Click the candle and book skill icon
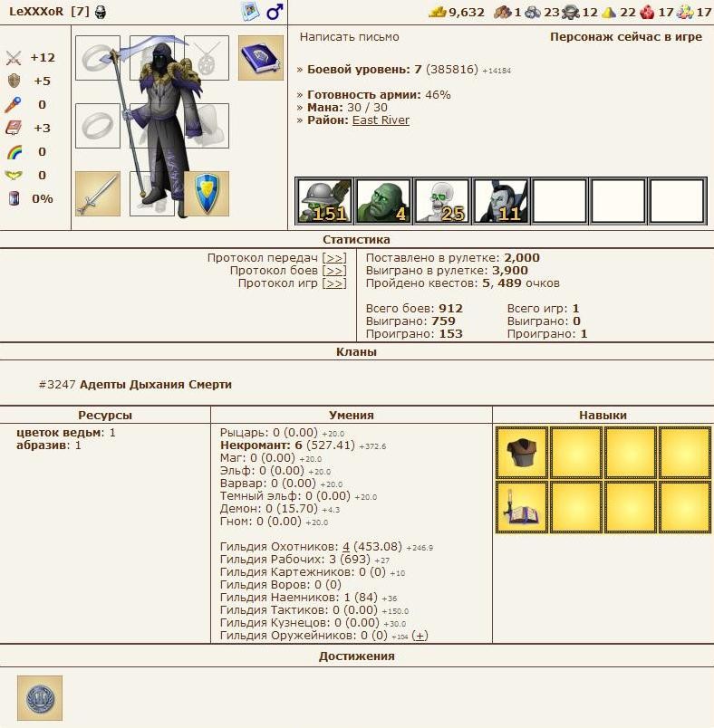The width and height of the screenshot is (714, 728). tap(521, 507)
